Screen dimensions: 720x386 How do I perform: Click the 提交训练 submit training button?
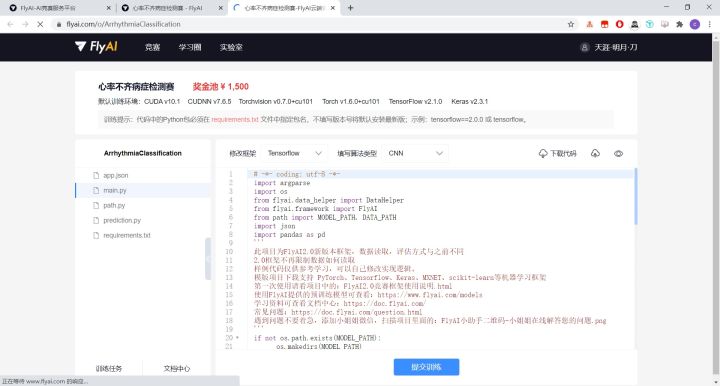pyautogui.click(x=426, y=367)
